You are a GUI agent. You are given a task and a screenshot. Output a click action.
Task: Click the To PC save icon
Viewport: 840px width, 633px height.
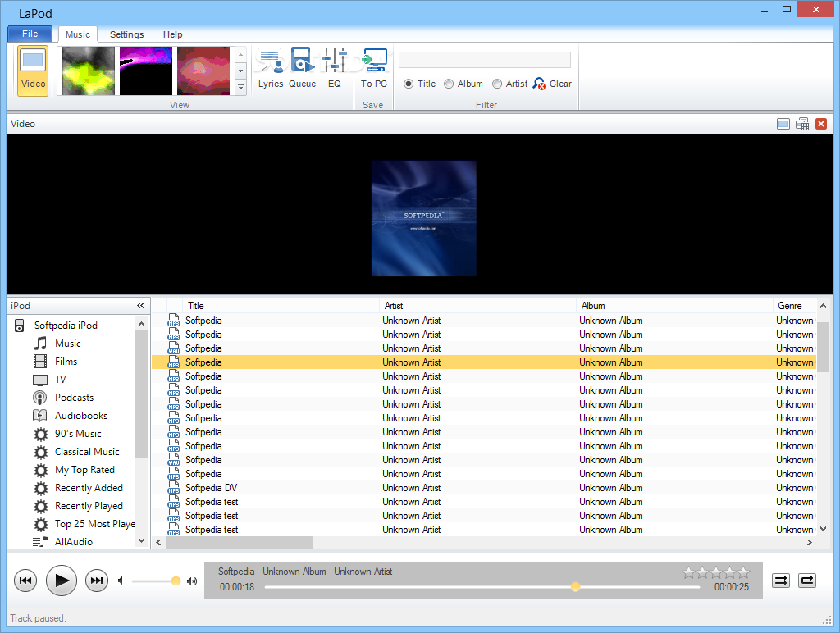click(374, 67)
